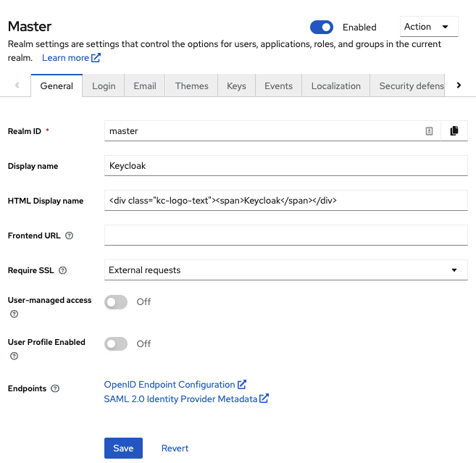Click the User Profile Enabled help icon
476x463 pixels.
[x=14, y=356]
